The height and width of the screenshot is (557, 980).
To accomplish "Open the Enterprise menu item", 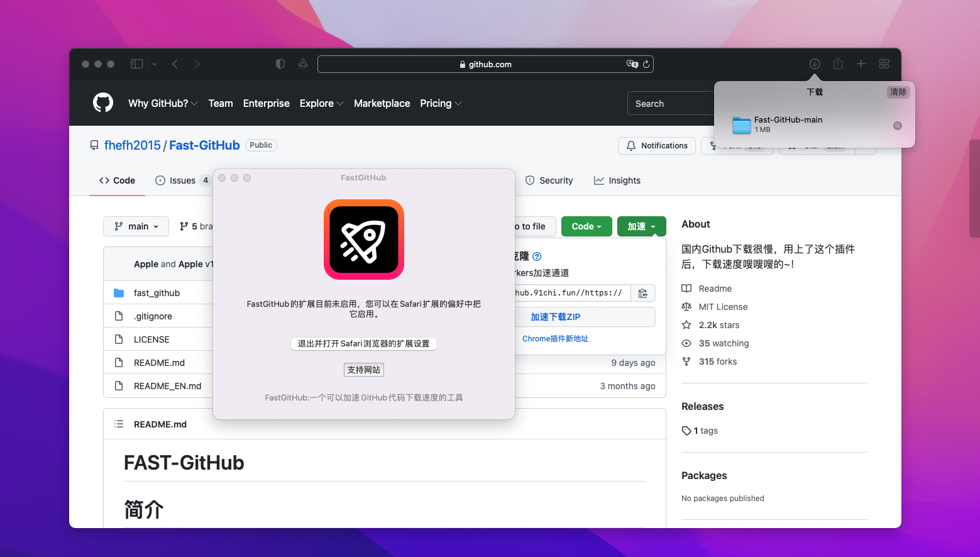I will [267, 103].
